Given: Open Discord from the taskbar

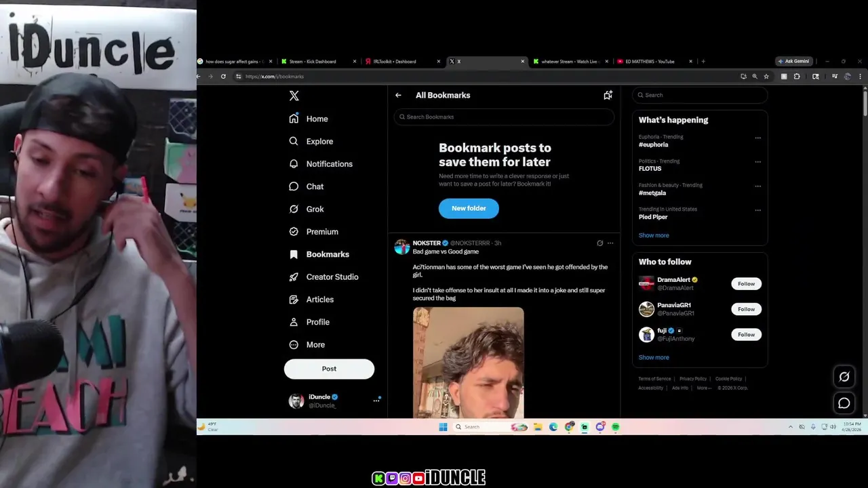Looking at the screenshot, I should (600, 427).
